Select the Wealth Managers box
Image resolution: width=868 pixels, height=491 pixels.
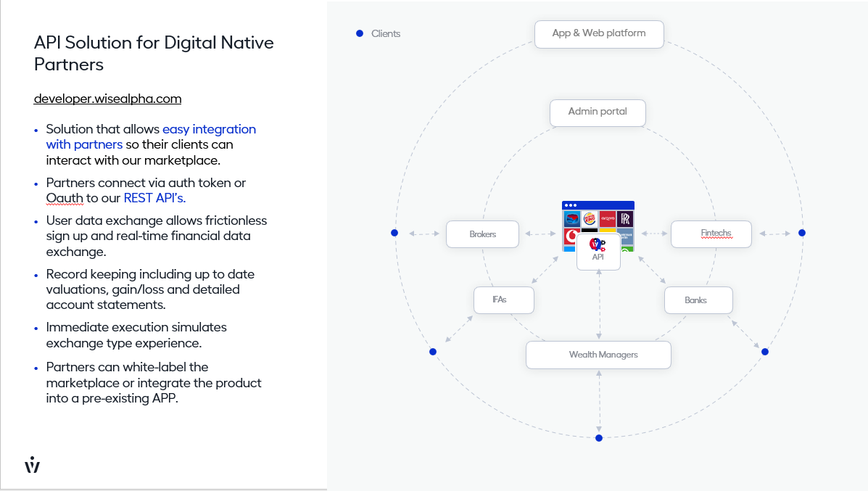[x=598, y=355]
